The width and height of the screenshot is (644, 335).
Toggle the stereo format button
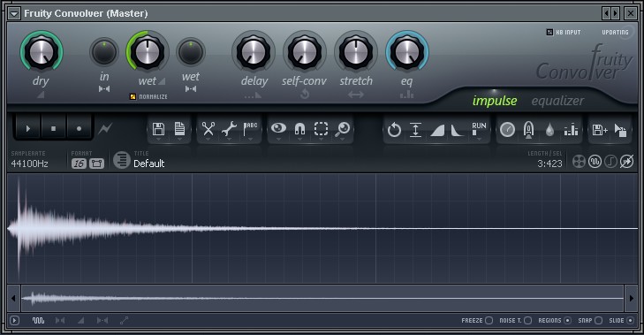[x=96, y=164]
